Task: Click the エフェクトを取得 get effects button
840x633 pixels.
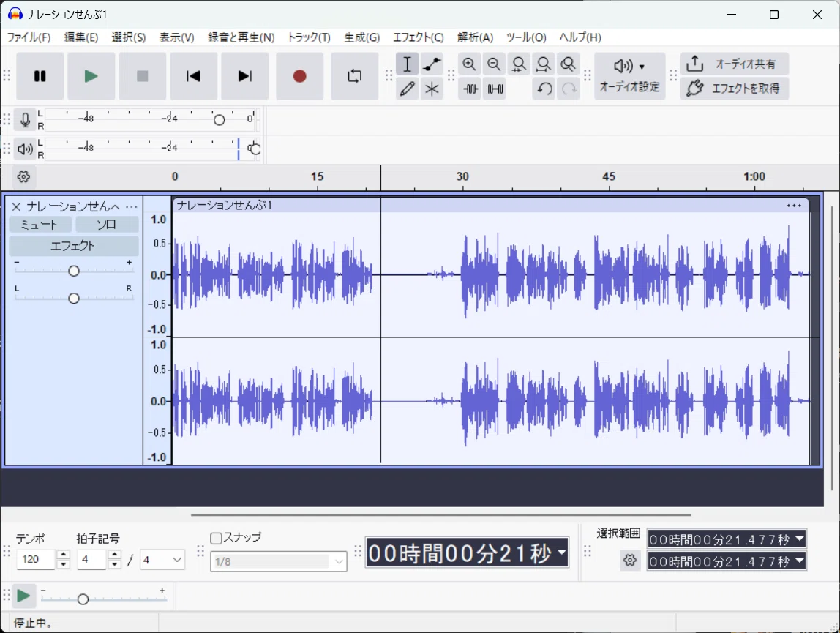Action: (x=735, y=89)
